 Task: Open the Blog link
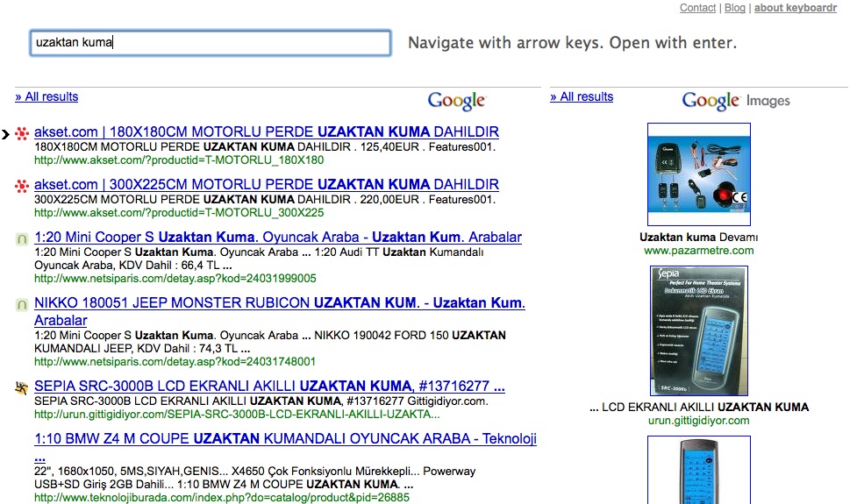[734, 8]
